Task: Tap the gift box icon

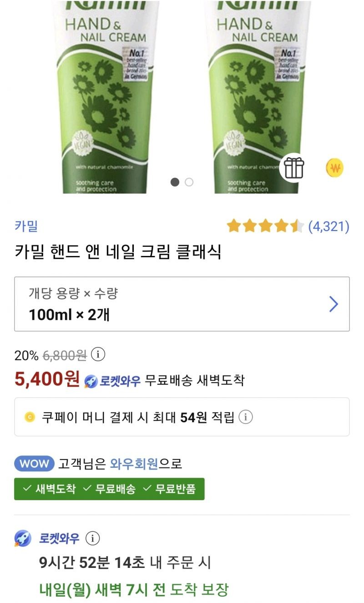Action: click(x=294, y=168)
